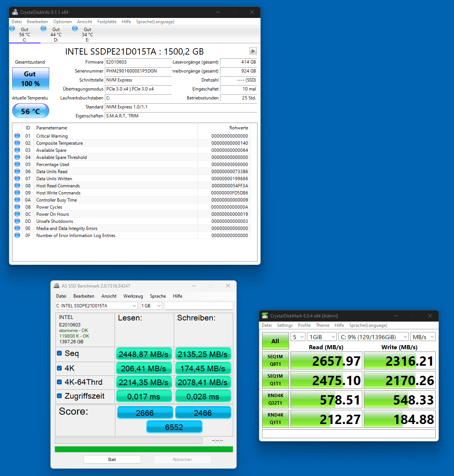
Task: Click the green progress bar in AS SSD
Action: click(144, 449)
